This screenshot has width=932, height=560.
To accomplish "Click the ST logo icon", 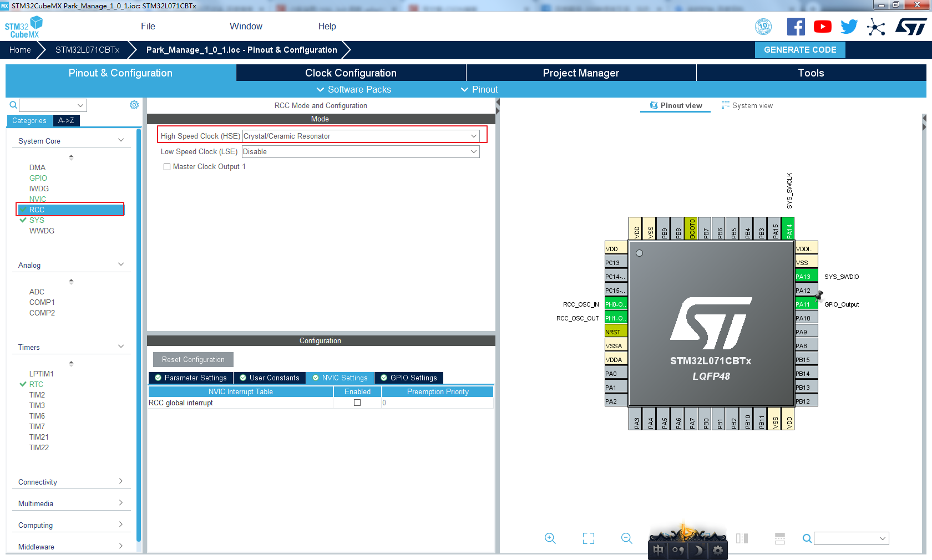I will click(910, 26).
